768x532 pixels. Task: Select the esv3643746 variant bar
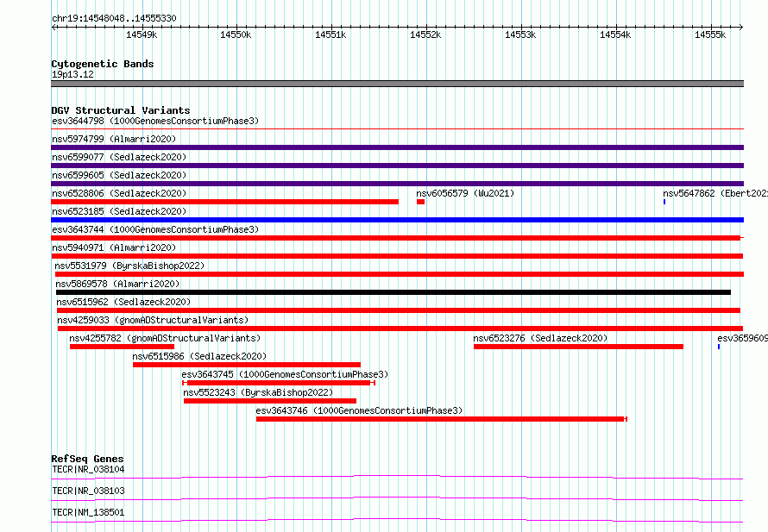coord(441,419)
